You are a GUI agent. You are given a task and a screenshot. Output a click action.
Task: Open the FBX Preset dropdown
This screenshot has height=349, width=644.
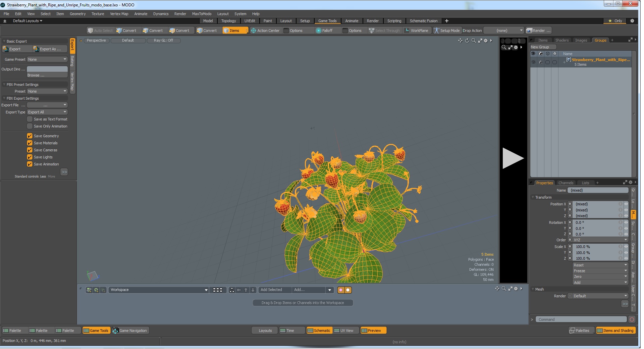pos(47,91)
